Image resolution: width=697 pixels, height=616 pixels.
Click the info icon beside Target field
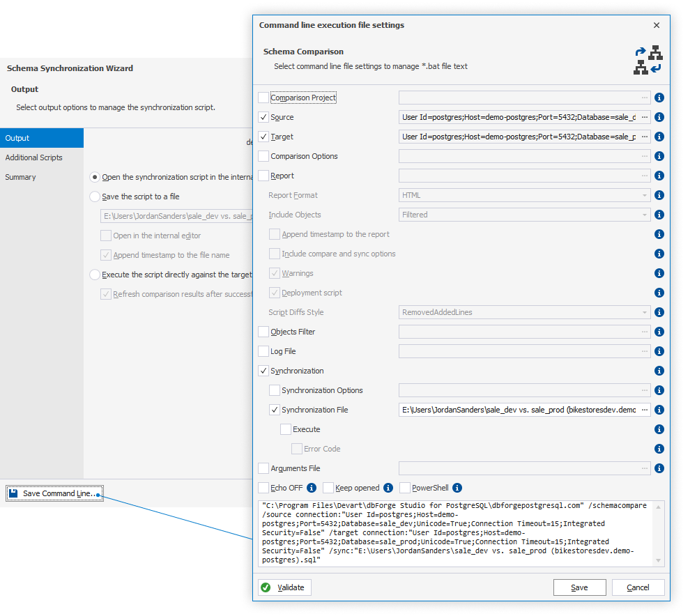pos(659,137)
